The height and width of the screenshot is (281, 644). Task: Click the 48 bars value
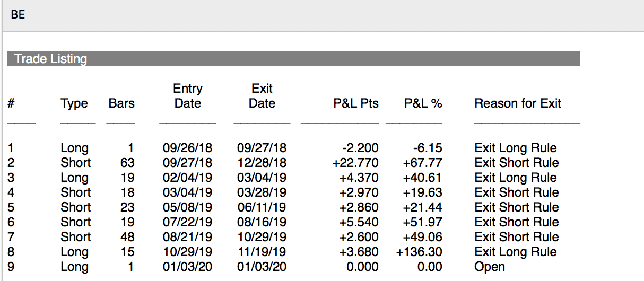[127, 237]
